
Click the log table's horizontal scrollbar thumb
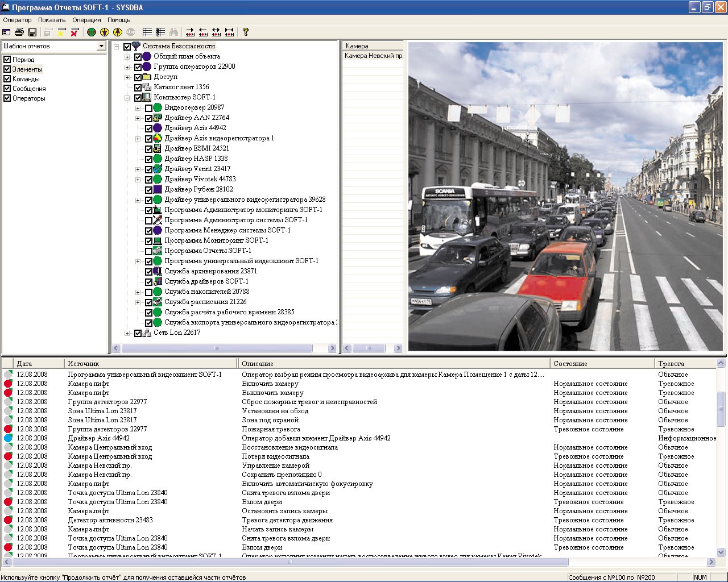pyautogui.click(x=290, y=562)
